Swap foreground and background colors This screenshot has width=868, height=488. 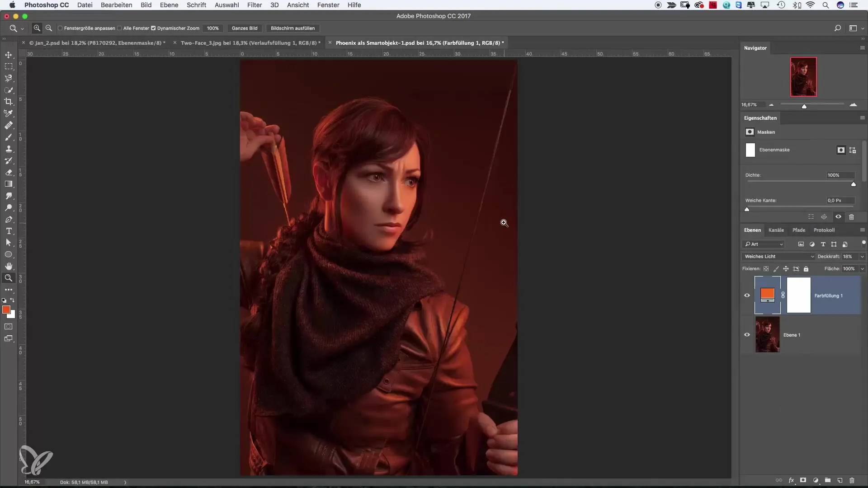pyautogui.click(x=13, y=300)
